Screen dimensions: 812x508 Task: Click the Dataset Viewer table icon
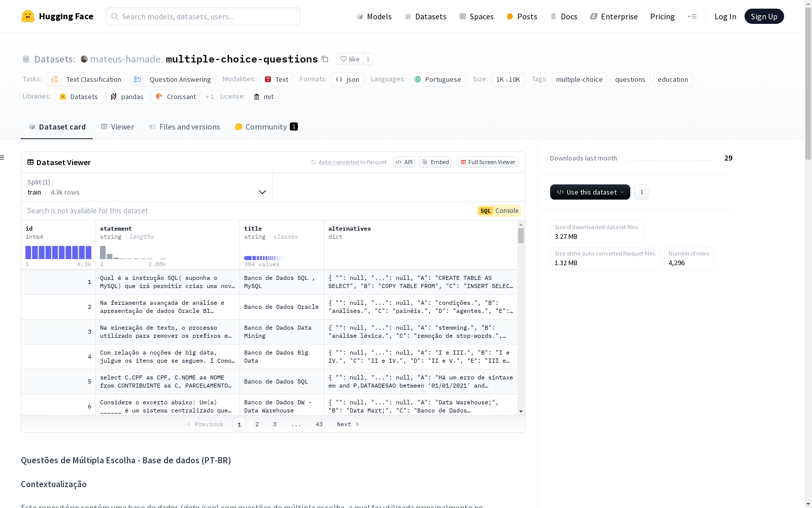pos(30,162)
